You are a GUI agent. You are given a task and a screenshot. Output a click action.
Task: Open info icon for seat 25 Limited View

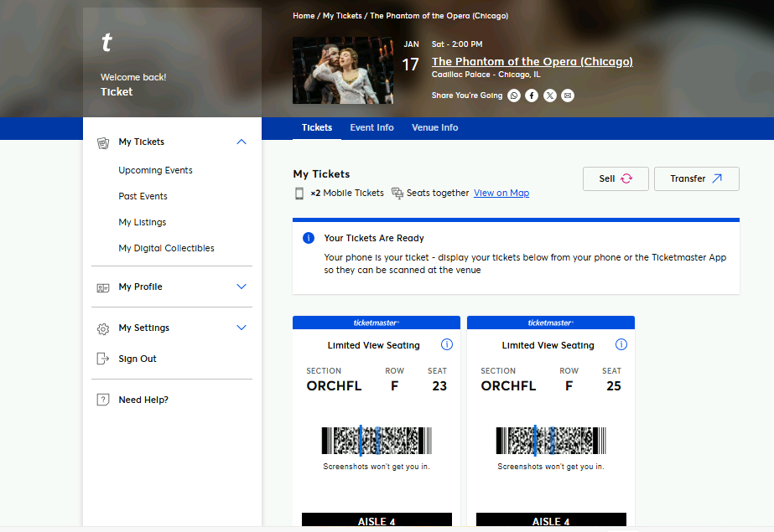(x=621, y=344)
